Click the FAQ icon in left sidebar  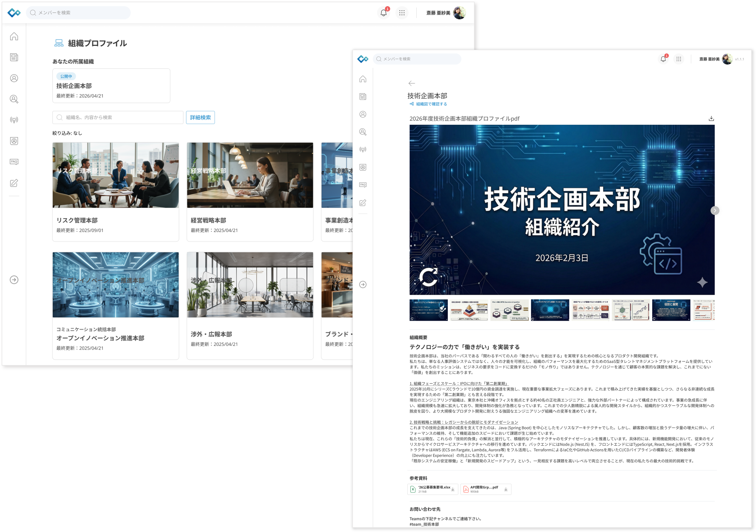click(14, 162)
